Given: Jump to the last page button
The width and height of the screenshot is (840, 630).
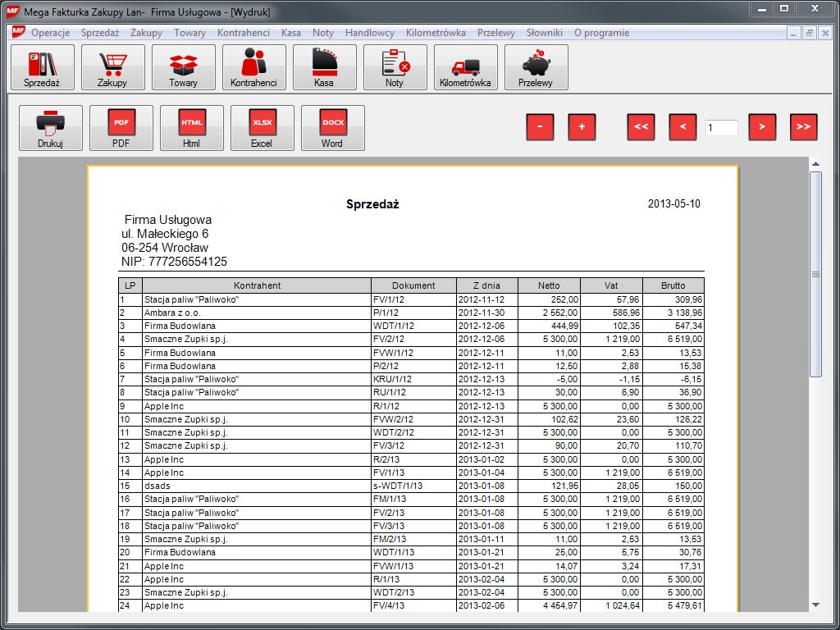Looking at the screenshot, I should click(803, 127).
